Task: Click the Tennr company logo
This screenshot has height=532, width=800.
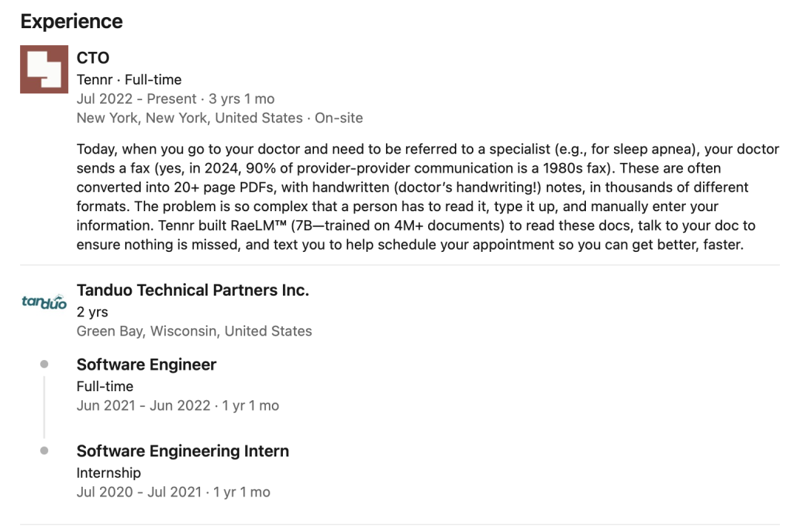Action: coord(44,70)
